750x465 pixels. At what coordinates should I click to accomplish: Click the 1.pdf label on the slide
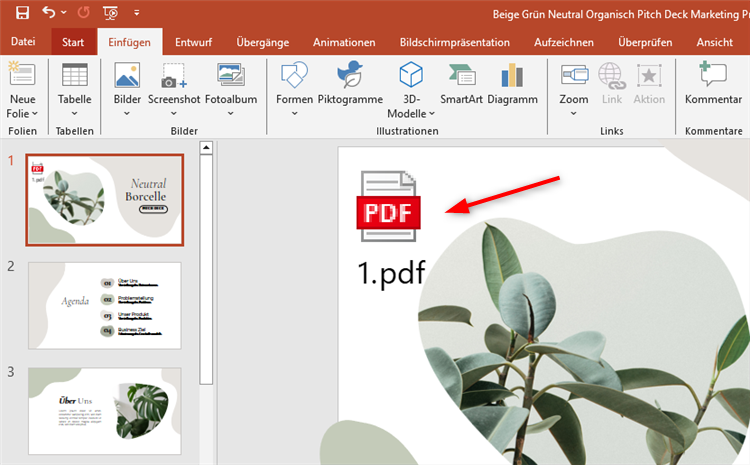point(391,273)
